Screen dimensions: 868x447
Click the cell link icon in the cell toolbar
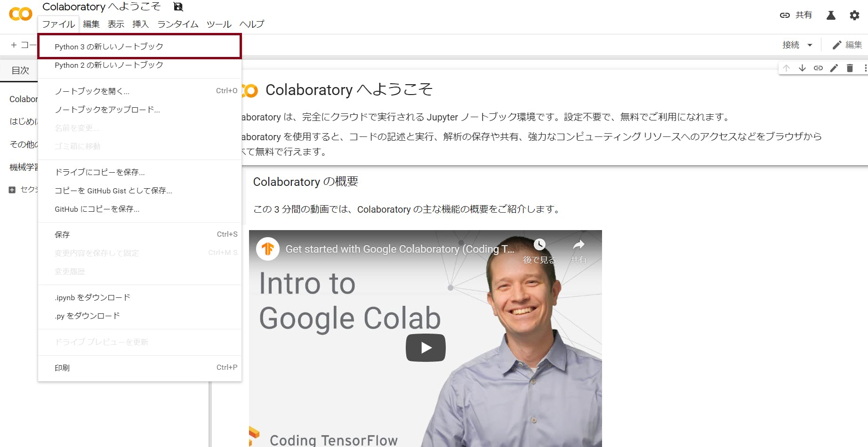point(818,68)
